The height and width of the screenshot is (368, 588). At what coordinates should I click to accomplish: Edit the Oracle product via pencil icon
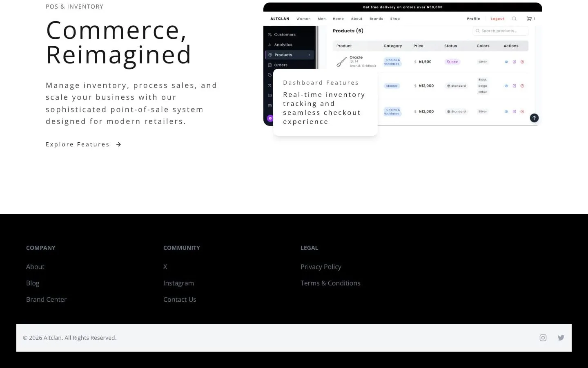pyautogui.click(x=514, y=62)
